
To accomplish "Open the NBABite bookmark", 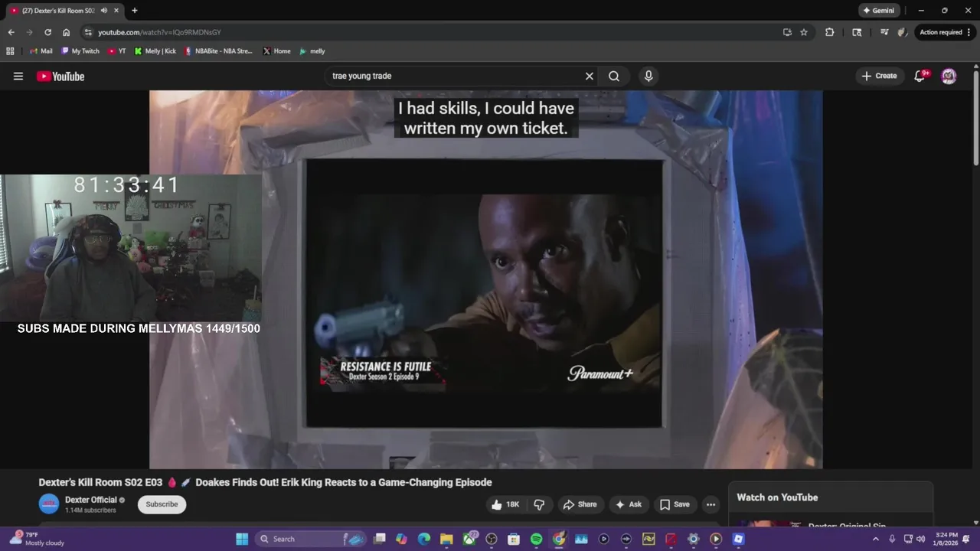I will (218, 51).
